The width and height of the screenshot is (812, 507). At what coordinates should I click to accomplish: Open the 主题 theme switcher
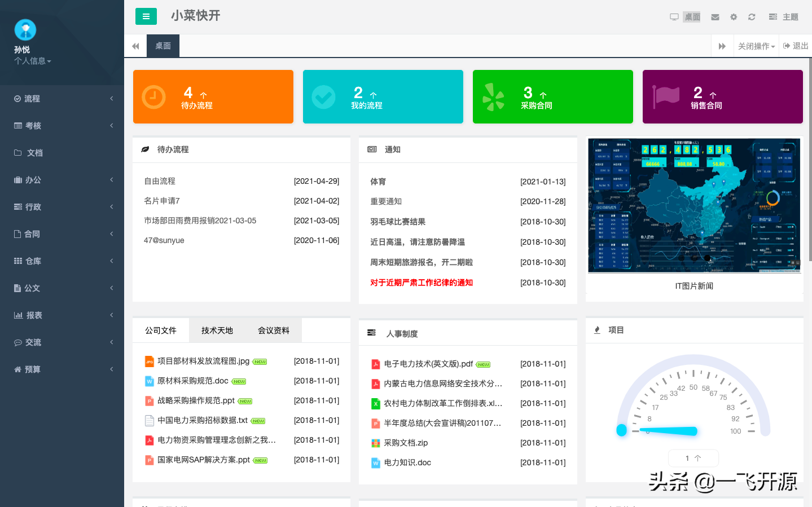[784, 17]
